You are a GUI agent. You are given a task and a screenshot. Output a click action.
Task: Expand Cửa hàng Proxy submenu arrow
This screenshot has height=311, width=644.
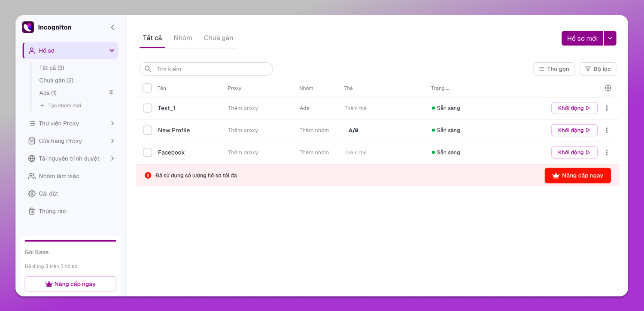click(112, 141)
